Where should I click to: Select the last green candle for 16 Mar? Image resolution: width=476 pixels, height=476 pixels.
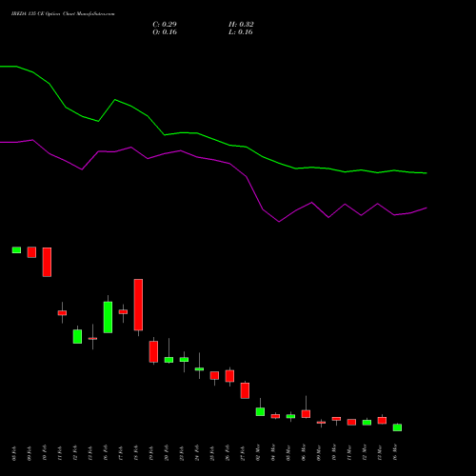pos(397,427)
